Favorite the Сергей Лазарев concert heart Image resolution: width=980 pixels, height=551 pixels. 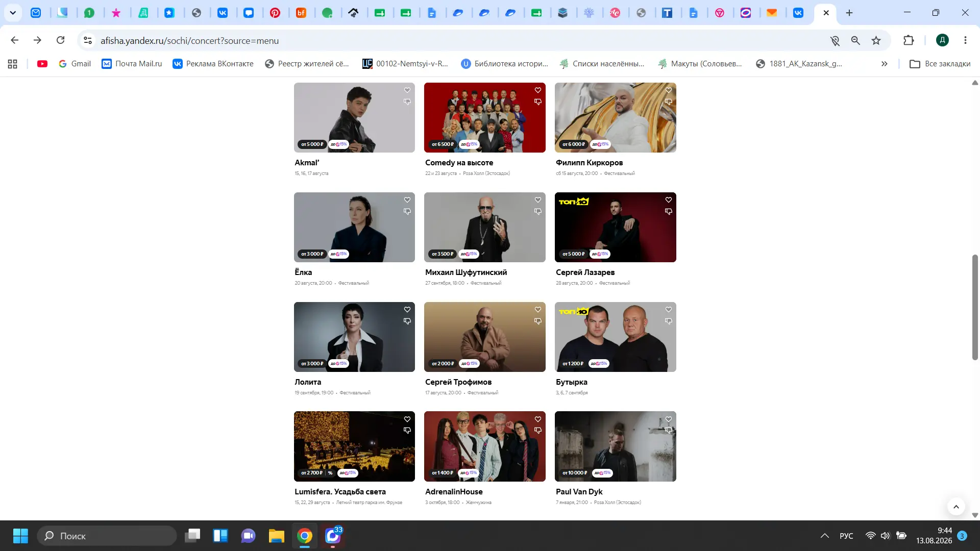coord(669,200)
